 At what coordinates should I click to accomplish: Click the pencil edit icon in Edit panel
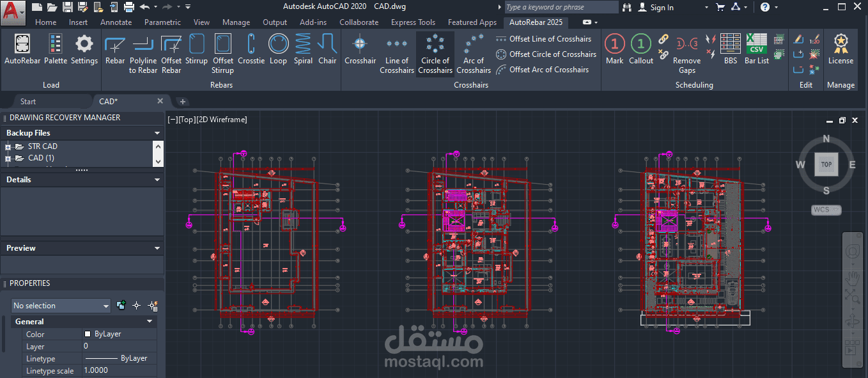(799, 40)
